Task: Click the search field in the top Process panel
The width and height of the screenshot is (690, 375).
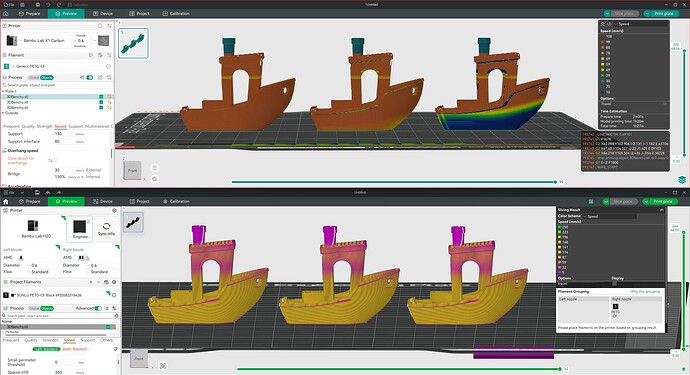Action: click(57, 85)
